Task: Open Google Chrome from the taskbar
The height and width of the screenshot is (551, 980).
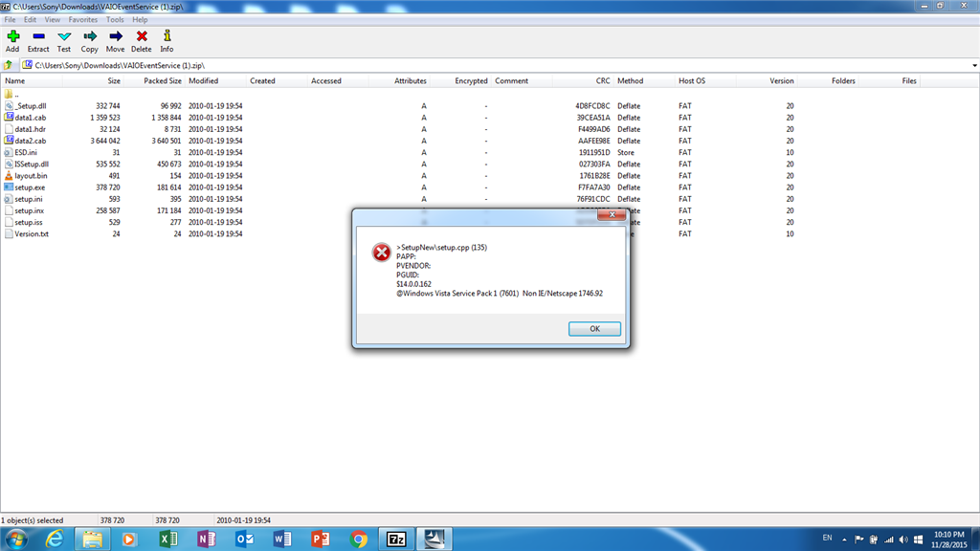Action: pos(359,539)
